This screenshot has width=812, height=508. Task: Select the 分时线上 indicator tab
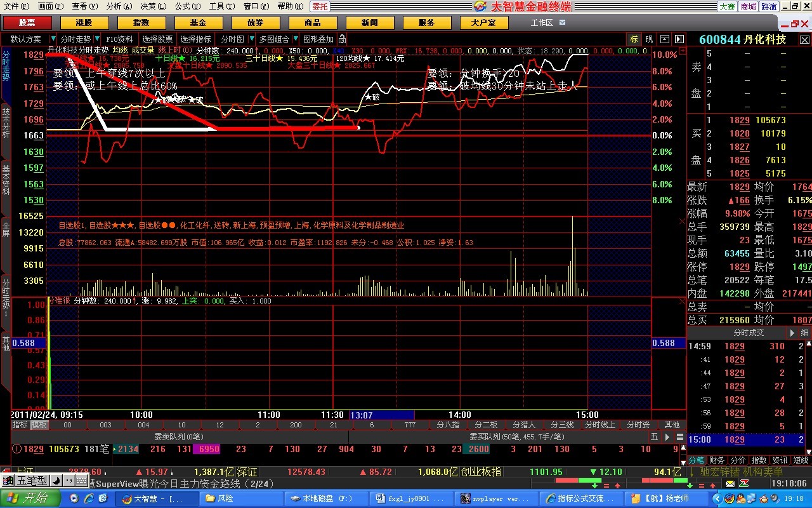(600, 425)
